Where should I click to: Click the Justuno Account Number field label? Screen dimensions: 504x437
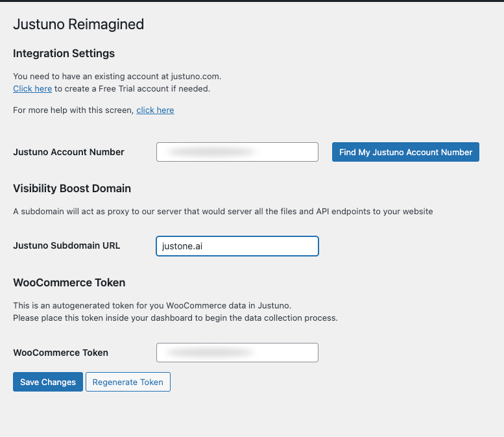point(69,152)
